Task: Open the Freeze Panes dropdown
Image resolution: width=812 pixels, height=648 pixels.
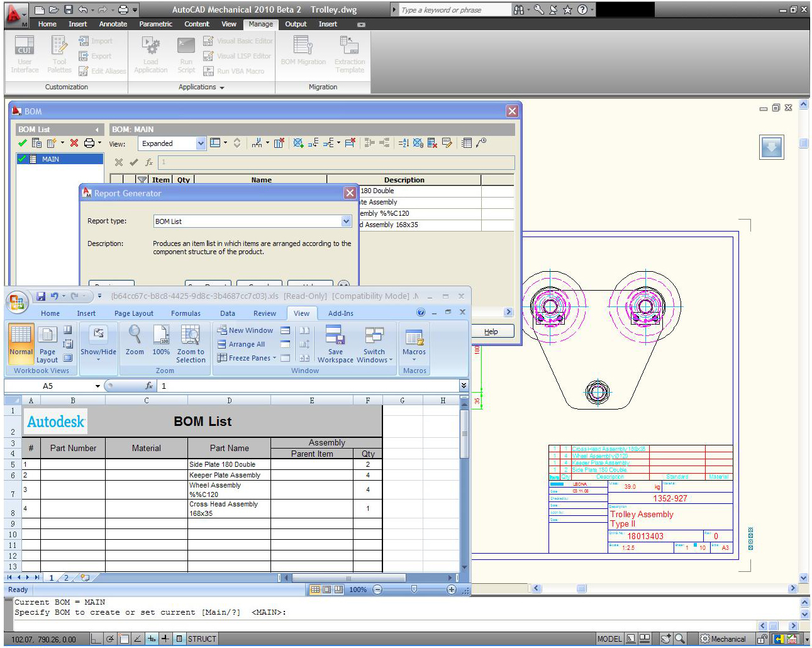Action: coord(247,358)
